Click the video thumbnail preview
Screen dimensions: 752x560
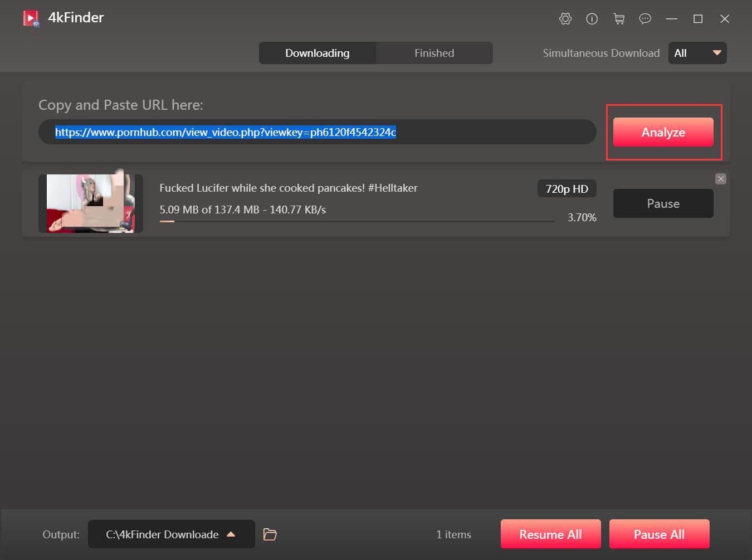(x=91, y=203)
